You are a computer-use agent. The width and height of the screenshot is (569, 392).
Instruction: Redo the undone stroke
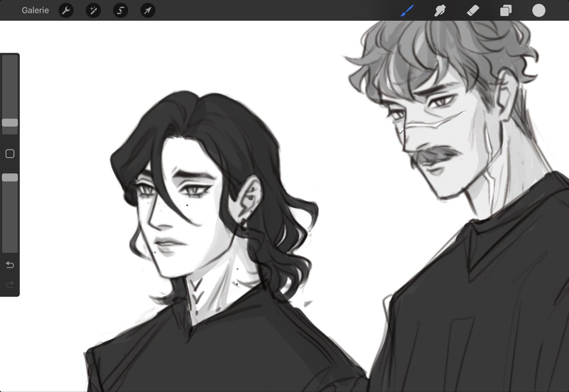coord(10,284)
